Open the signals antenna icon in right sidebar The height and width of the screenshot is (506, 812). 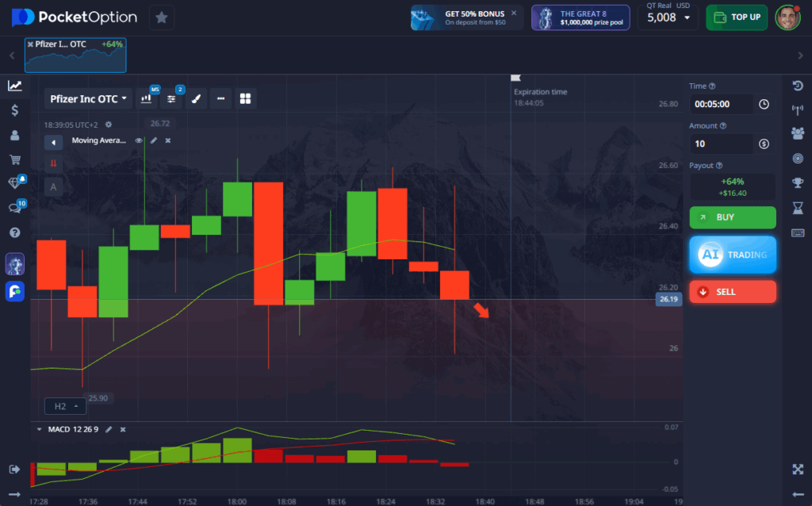point(798,109)
